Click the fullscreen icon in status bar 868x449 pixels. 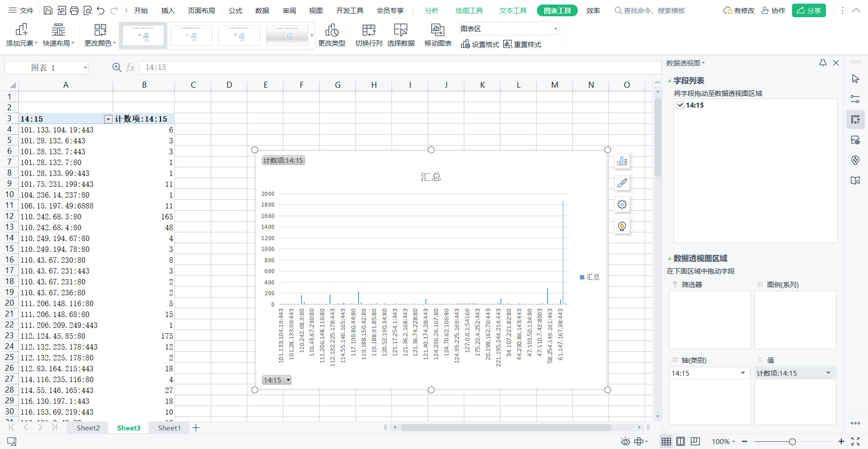[855, 442]
